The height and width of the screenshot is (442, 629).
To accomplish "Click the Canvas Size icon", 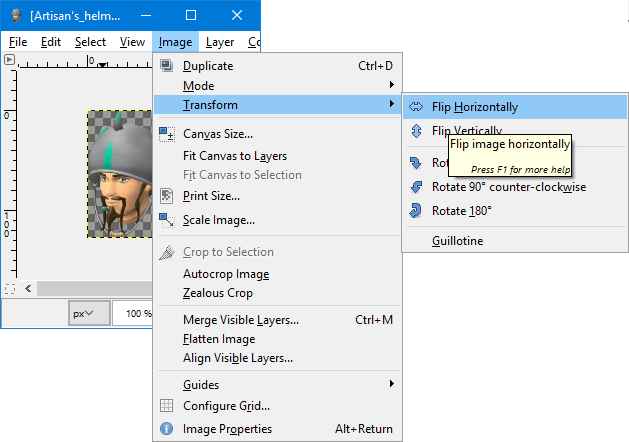I will coord(167,134).
